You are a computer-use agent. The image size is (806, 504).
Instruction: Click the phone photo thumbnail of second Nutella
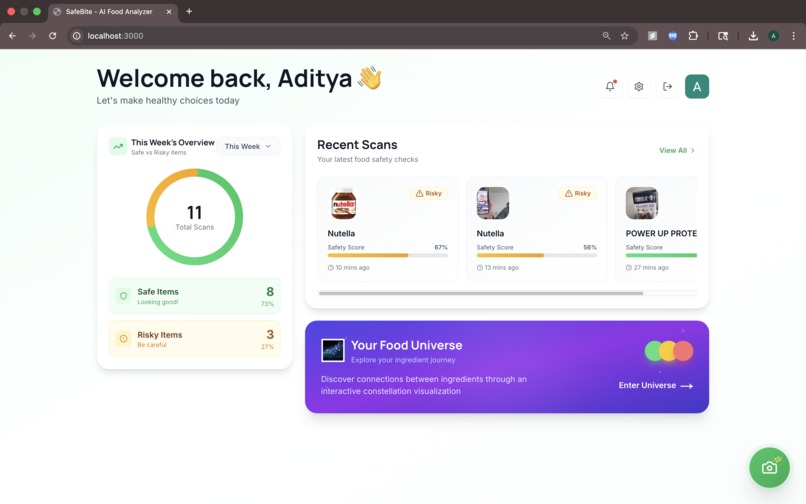492,203
